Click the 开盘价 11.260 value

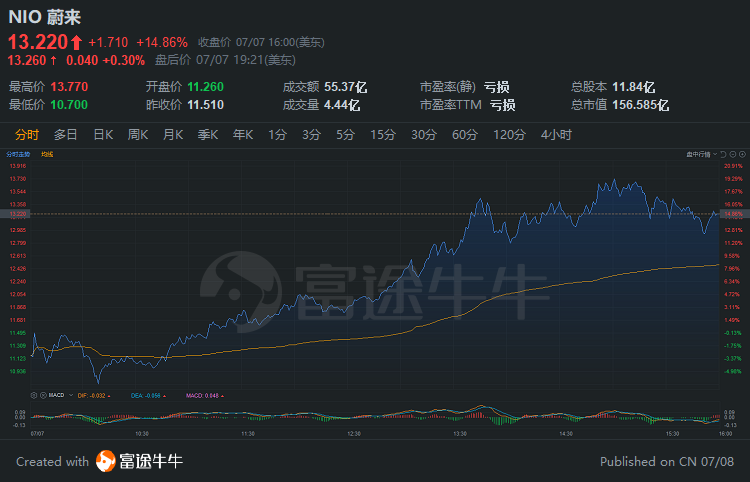206,87
